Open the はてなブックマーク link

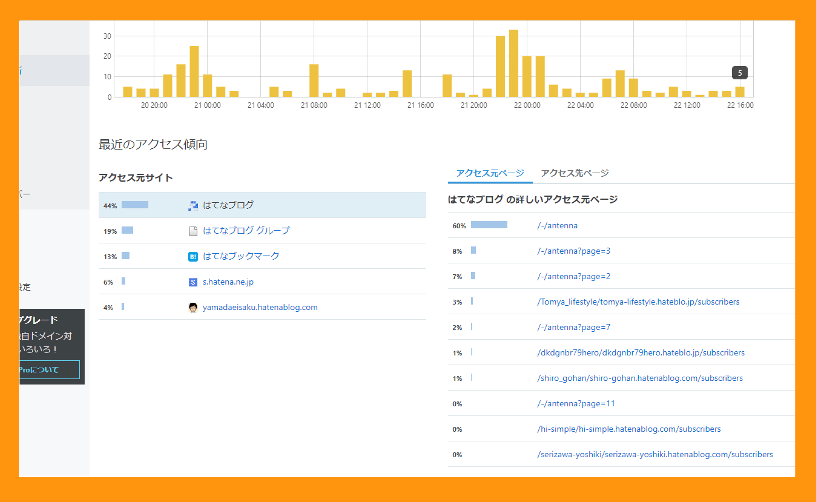click(x=241, y=256)
